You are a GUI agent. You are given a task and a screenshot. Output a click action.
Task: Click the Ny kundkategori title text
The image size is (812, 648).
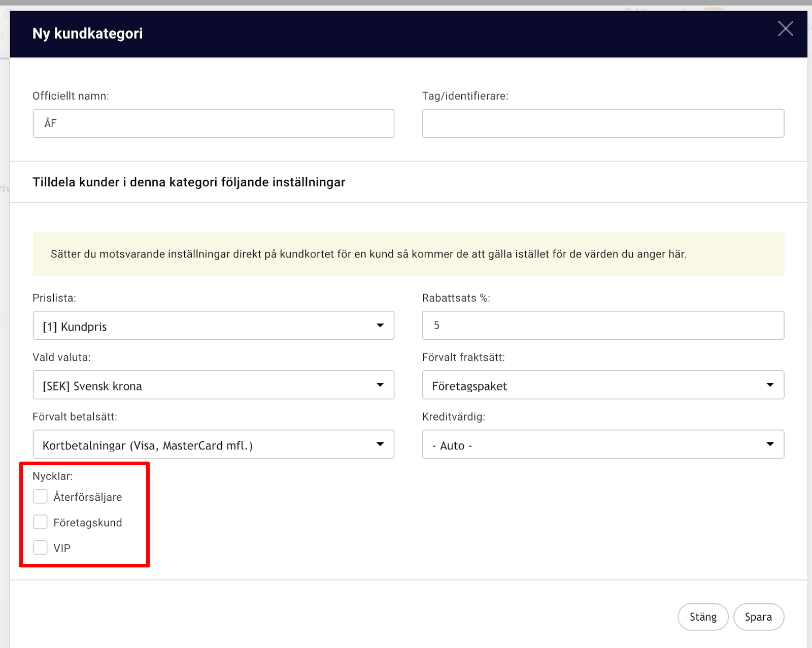point(88,34)
